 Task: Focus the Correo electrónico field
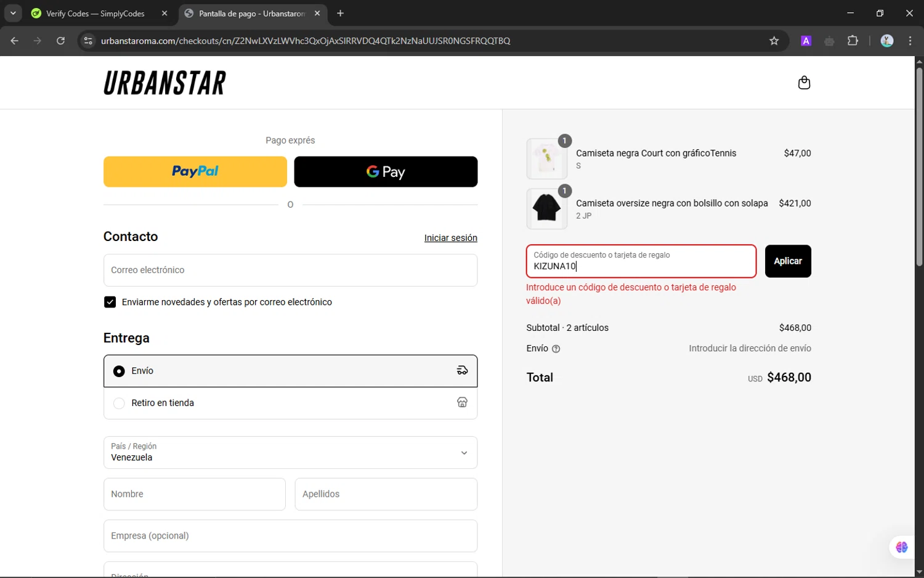[290, 270]
